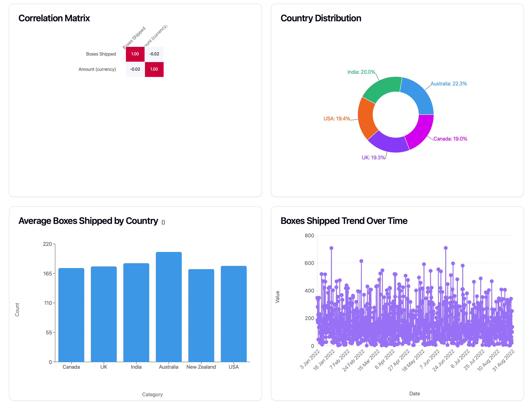The width and height of the screenshot is (532, 405).
Task: Click the bottom-right 1.00 correlation cell
Action: coord(154,69)
